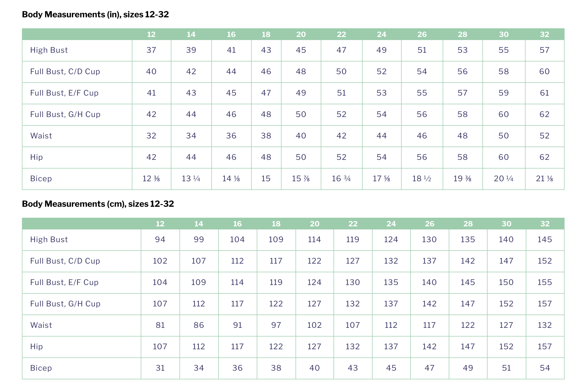Image resolution: width=588 pixels, height=388 pixels.
Task: Click the size 22 header in inches table
Action: tap(341, 34)
